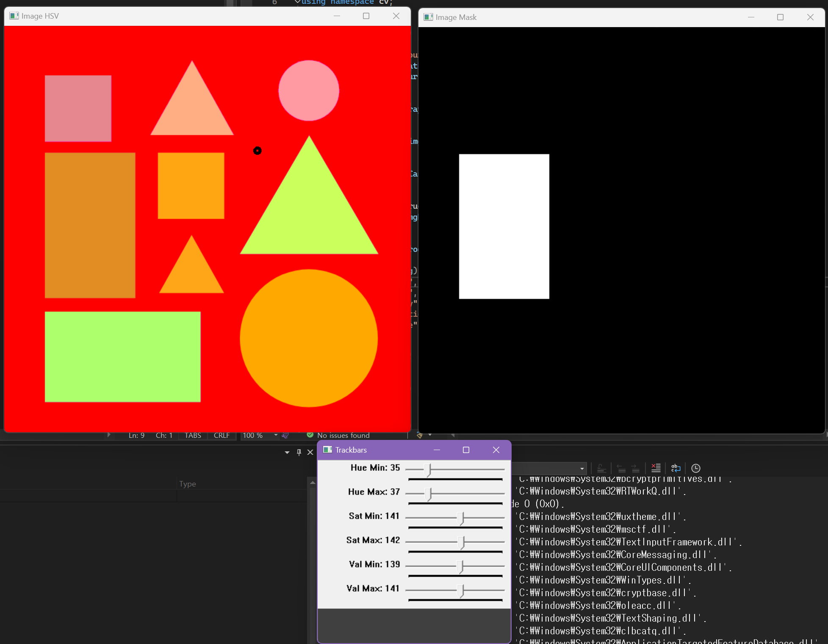Screen dimensions: 828x644
Task: Click the Ln: 9 line indicator
Action: tap(136, 435)
